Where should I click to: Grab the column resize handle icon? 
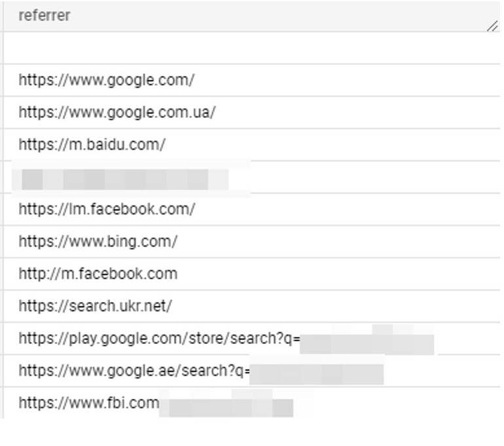[492, 26]
